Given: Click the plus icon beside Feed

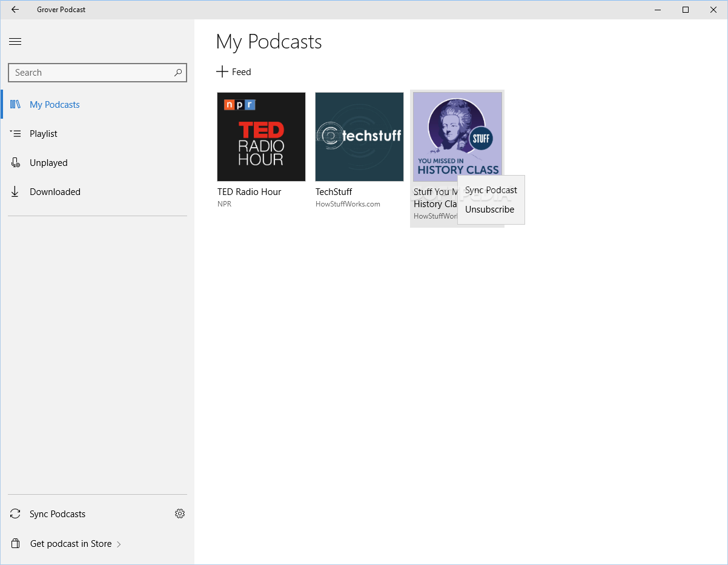Looking at the screenshot, I should (222, 72).
